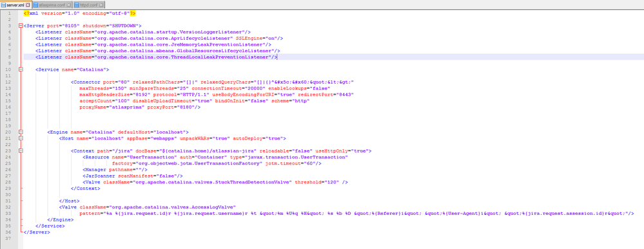The width and height of the screenshot is (644, 249).
Task: Click the Context path value "/jira"
Action: [122, 151]
